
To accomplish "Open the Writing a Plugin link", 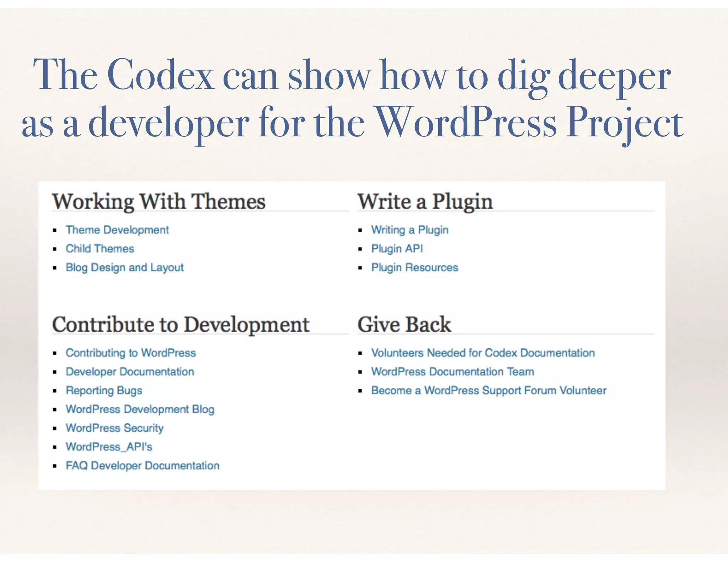I will click(410, 230).
